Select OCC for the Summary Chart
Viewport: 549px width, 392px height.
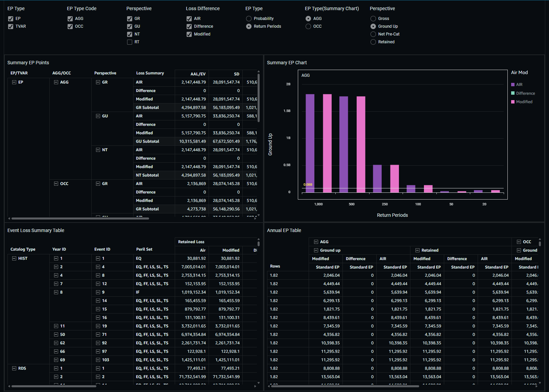tap(308, 26)
